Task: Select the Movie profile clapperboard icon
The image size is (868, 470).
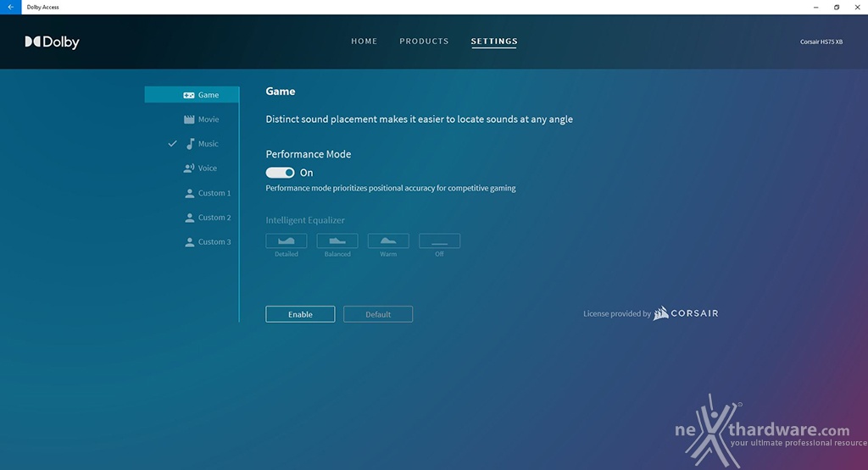Action: 189,119
